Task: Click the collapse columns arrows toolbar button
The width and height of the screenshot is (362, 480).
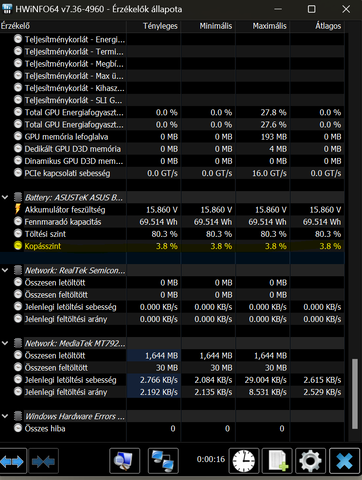Action: pos(44,461)
